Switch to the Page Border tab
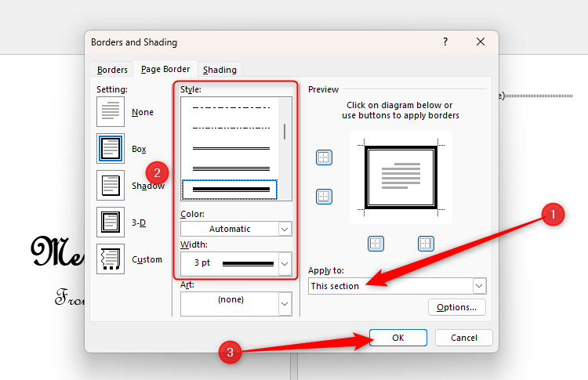The height and width of the screenshot is (380, 588). pos(165,69)
